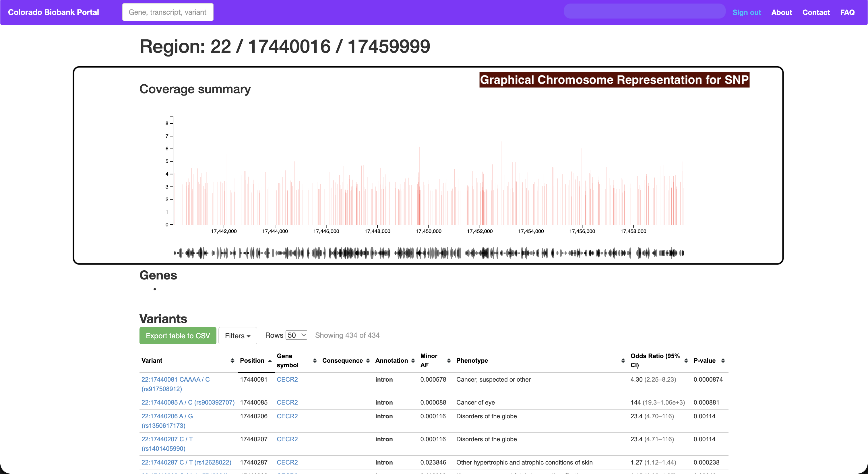This screenshot has width=868, height=474.
Task: Open CECR2 gene in 17440207 row
Action: click(x=287, y=439)
